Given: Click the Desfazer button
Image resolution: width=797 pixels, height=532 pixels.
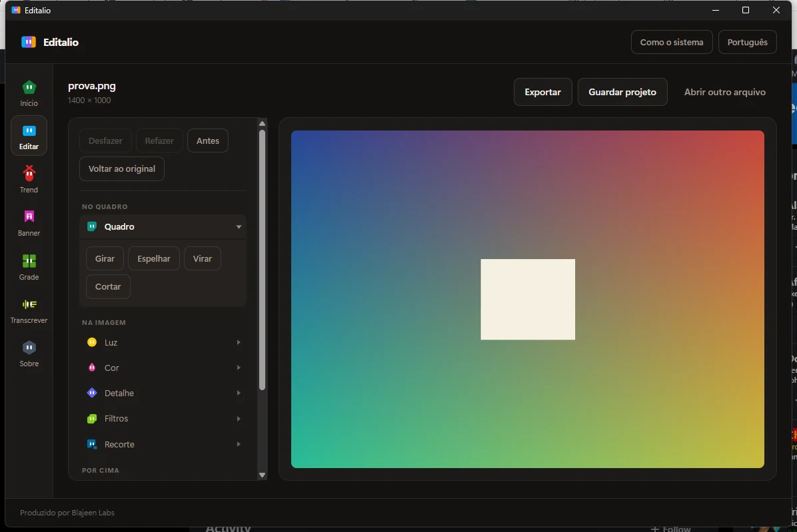Looking at the screenshot, I should [105, 140].
